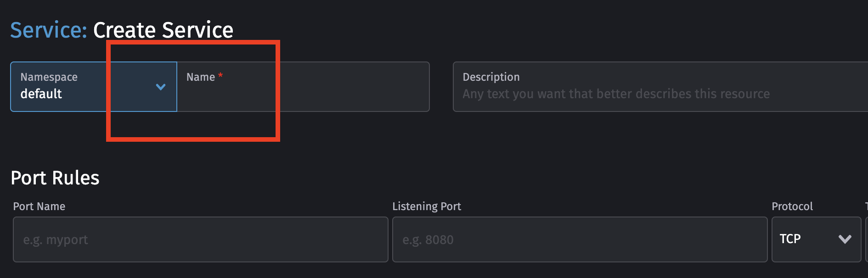
Task: Click the Listening Port column label
Action: coord(427,206)
